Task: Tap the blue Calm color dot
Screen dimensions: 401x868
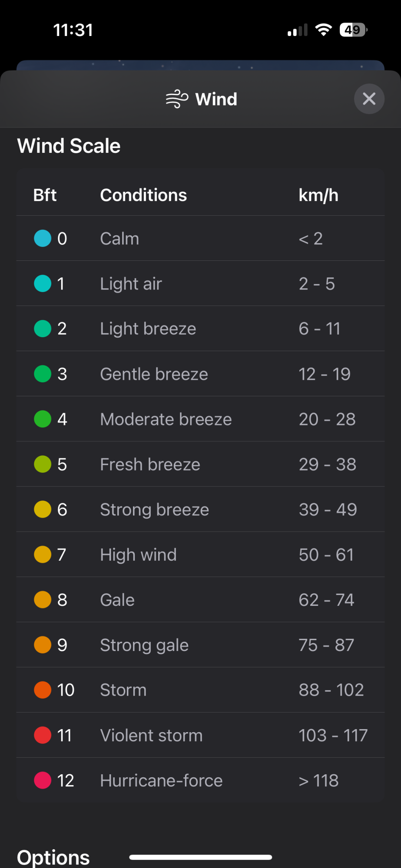Action: coord(43,238)
